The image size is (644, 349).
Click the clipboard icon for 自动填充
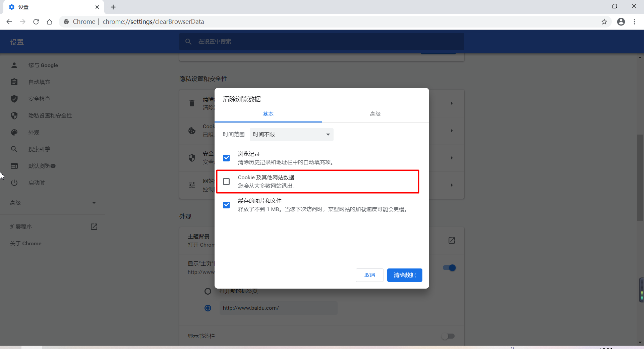coord(14,82)
